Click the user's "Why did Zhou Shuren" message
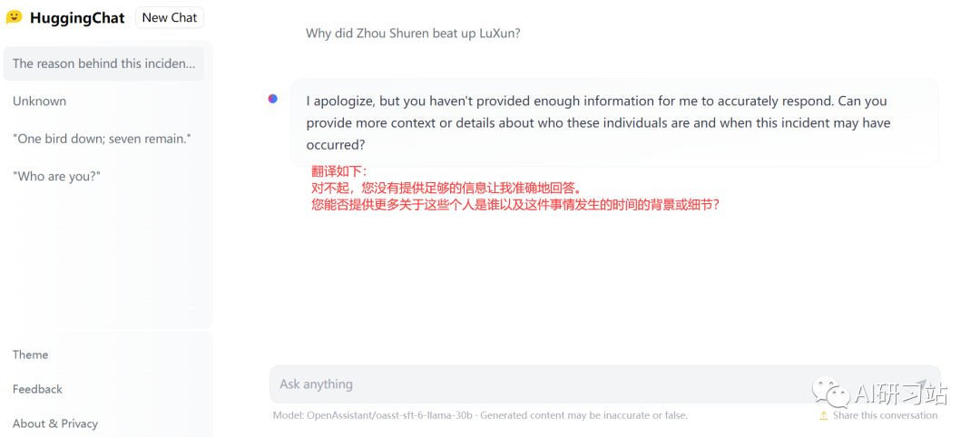980x437 pixels. [413, 34]
